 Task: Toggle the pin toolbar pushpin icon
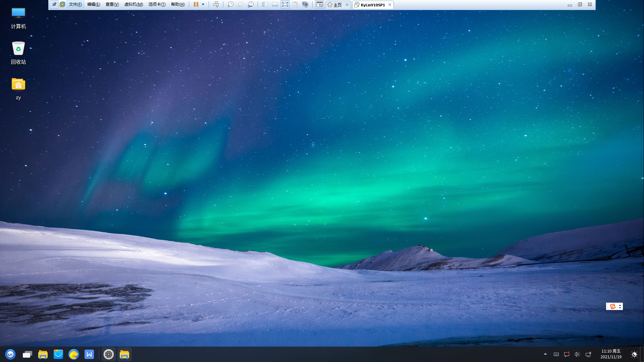[x=54, y=4]
